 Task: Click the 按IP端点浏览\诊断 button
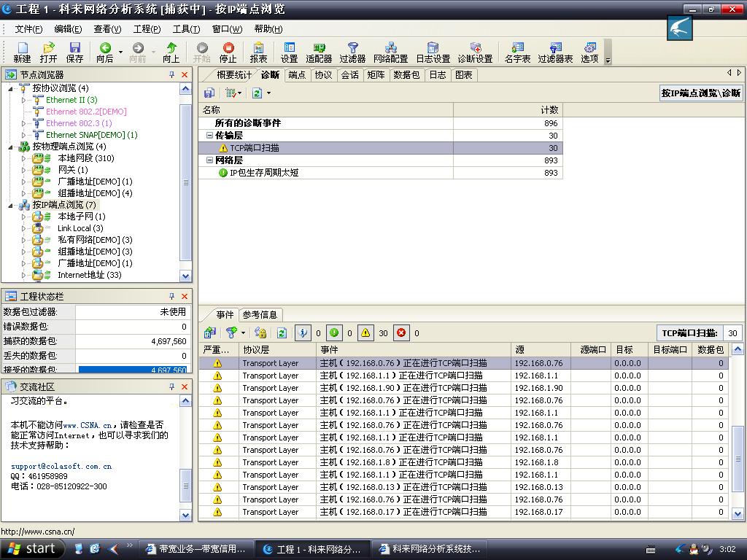700,93
